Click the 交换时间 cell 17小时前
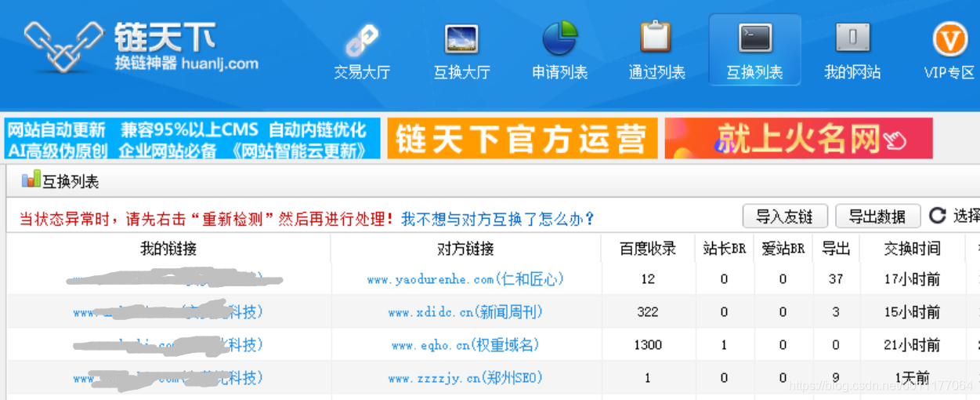The image size is (980, 400). coord(912,279)
